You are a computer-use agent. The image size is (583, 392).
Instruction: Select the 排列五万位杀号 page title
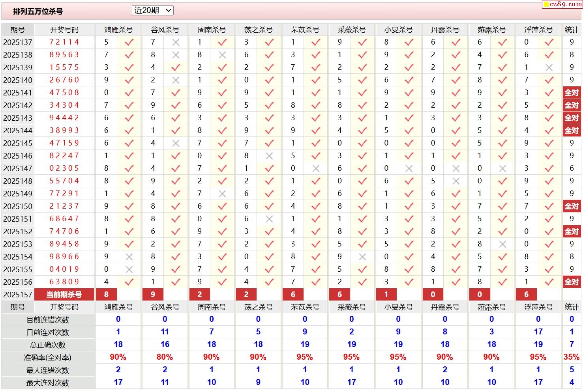(x=38, y=11)
